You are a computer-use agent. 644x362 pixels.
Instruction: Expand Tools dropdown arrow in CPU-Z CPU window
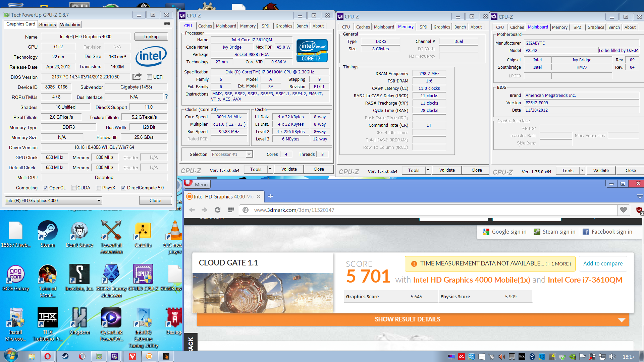pyautogui.click(x=270, y=169)
